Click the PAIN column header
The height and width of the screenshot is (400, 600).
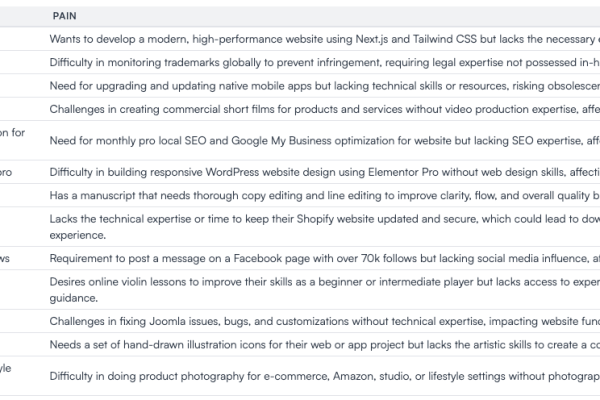point(64,16)
